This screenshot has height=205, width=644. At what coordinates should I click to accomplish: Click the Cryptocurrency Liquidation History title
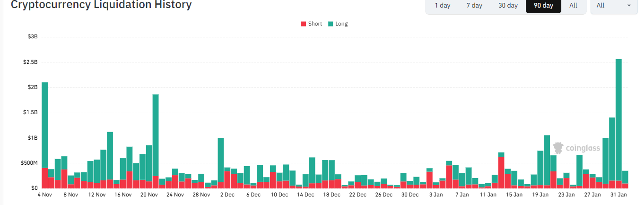pyautogui.click(x=101, y=5)
